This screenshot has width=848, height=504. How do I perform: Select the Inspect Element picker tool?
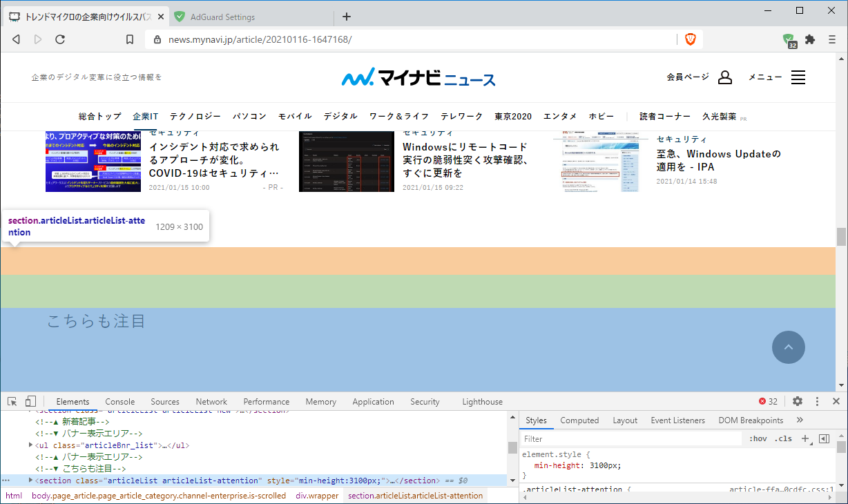tap(11, 400)
